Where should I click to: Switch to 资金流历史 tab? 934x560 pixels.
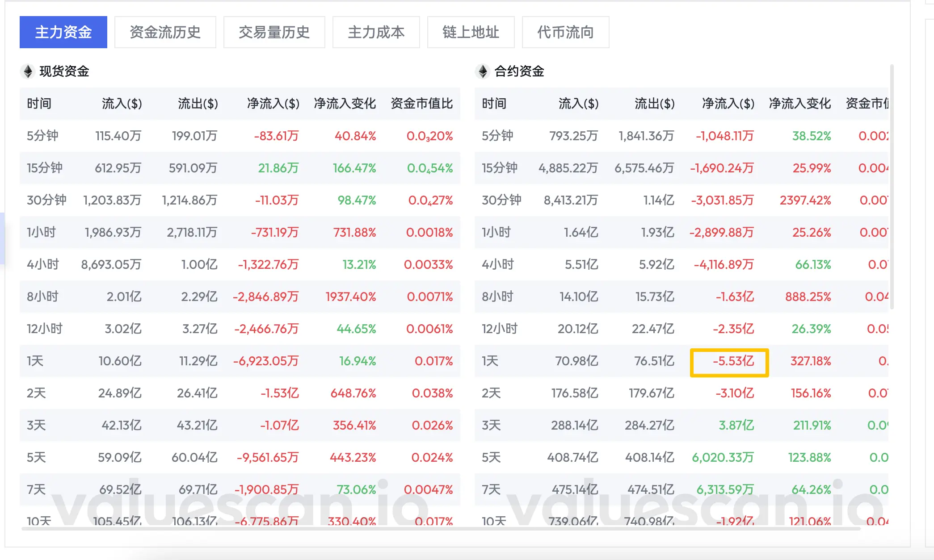point(165,32)
